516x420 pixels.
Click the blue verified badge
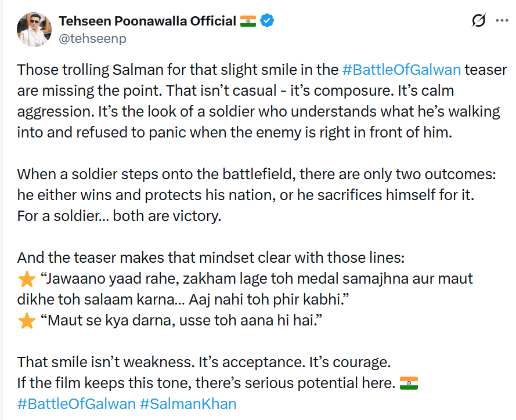click(x=267, y=21)
